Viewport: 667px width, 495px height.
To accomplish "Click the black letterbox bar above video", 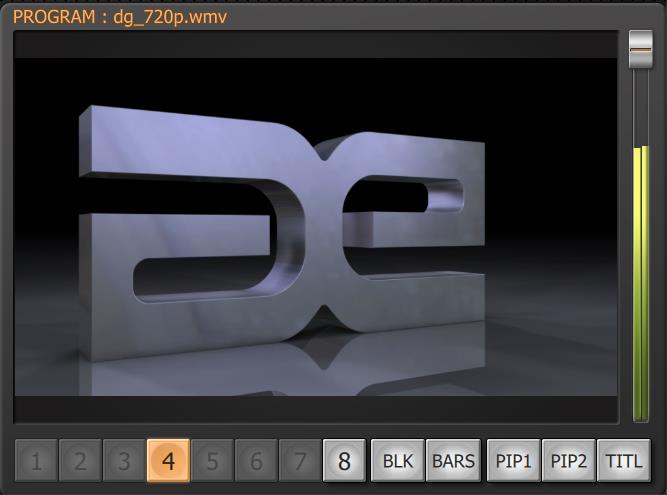I will click(316, 45).
